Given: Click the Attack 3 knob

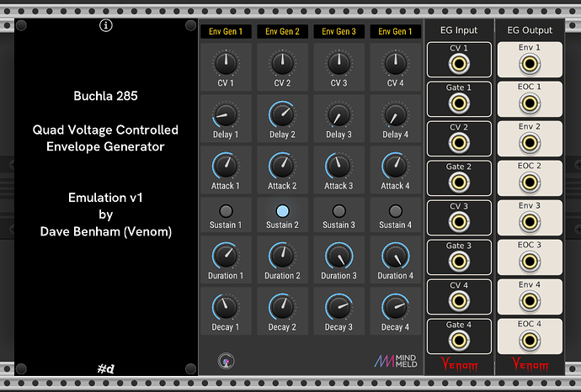Looking at the screenshot, I should (339, 166).
